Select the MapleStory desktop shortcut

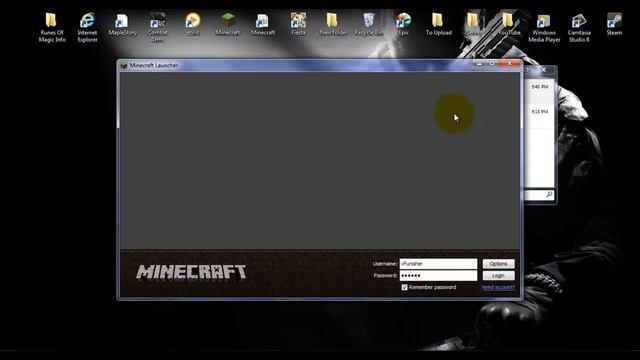point(122,24)
